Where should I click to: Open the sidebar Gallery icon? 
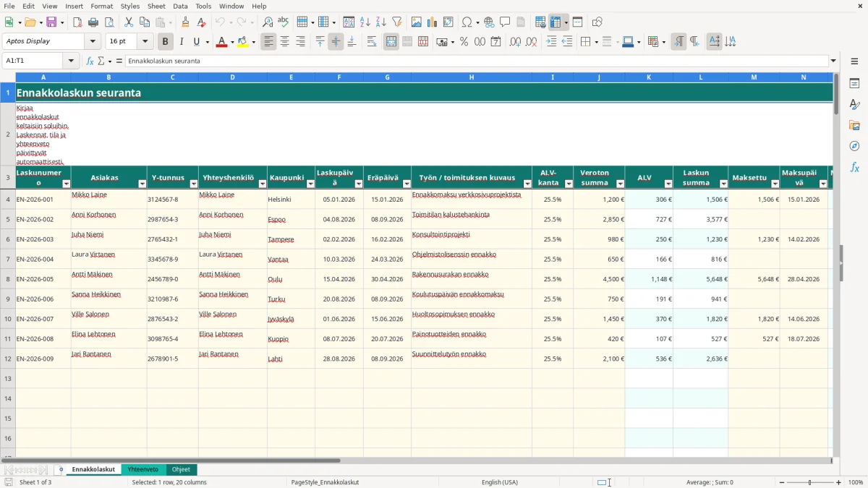click(854, 126)
